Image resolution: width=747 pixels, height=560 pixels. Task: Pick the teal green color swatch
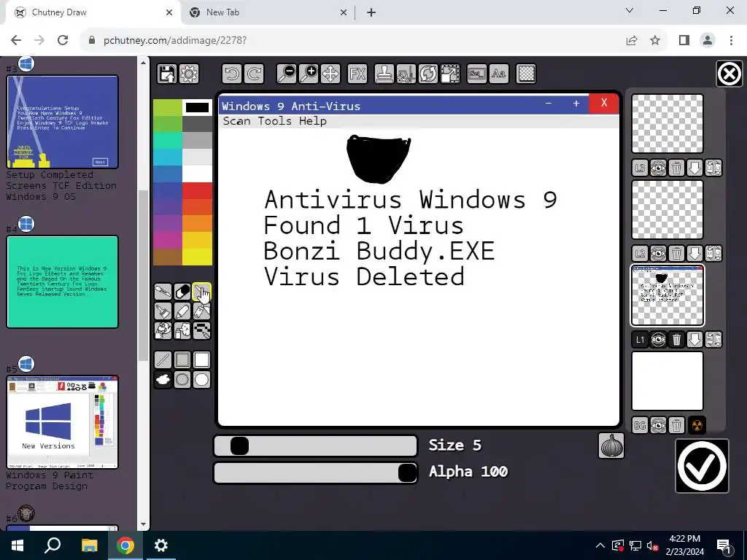168,141
